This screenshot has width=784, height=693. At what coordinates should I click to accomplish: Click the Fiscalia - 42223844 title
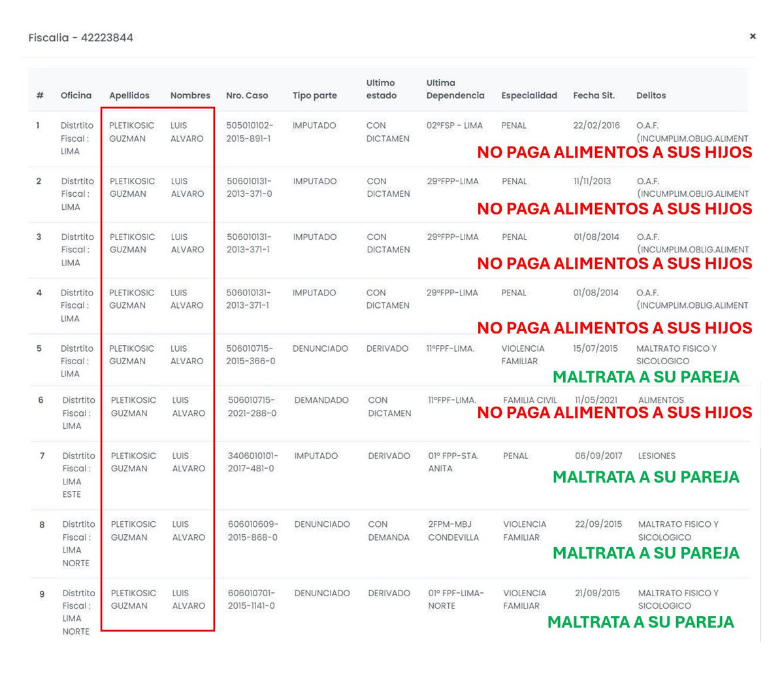click(80, 38)
